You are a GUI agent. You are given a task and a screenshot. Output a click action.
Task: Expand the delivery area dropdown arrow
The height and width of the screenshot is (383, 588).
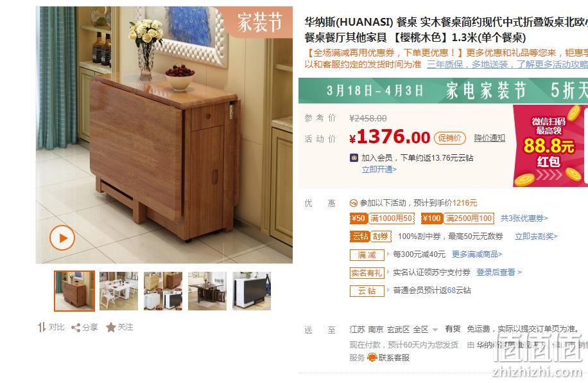click(435, 330)
